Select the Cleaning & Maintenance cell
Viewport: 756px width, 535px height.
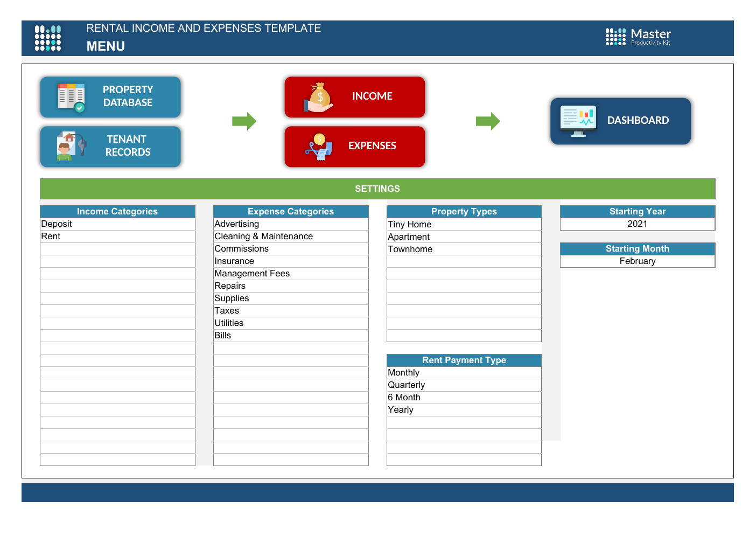click(291, 237)
